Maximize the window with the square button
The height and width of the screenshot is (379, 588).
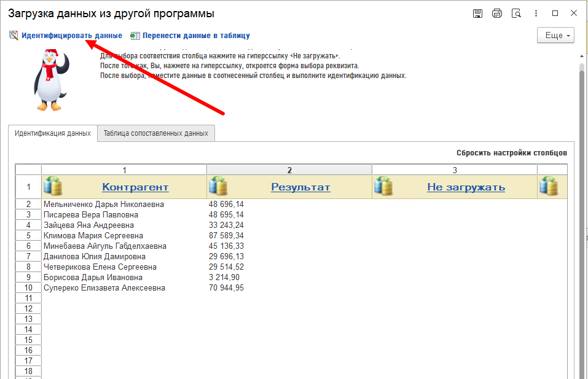(555, 13)
